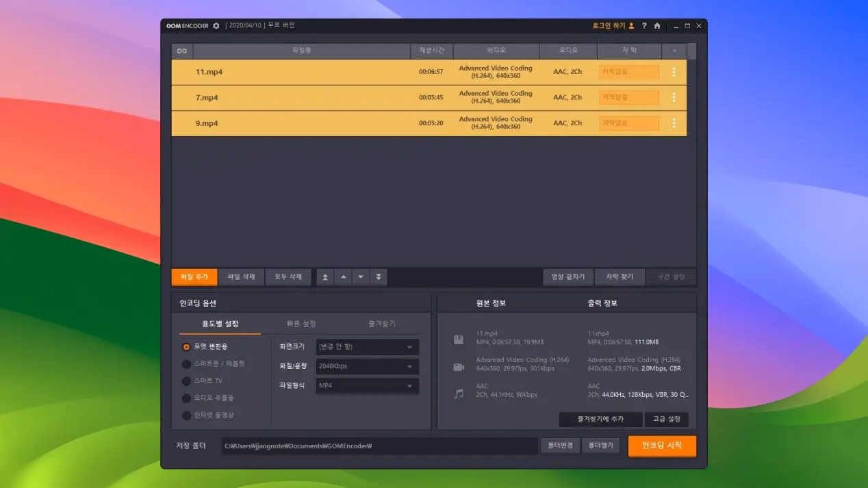Click the save folder path field
Screen dimensions: 868x488
pos(380,446)
